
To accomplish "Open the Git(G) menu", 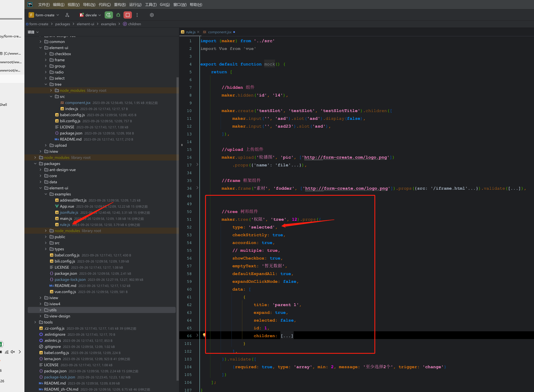I will coord(164,4).
